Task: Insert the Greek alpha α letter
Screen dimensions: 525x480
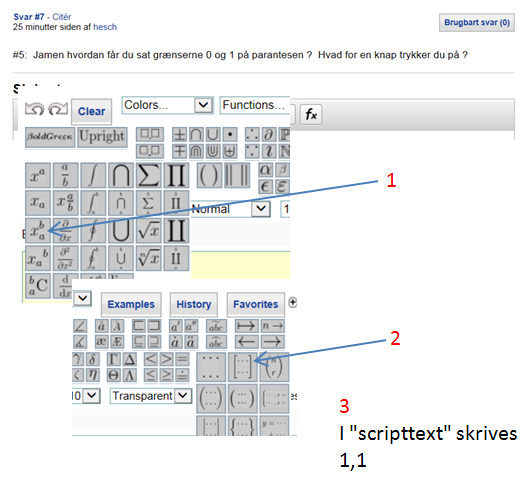Action: pyautogui.click(x=265, y=170)
